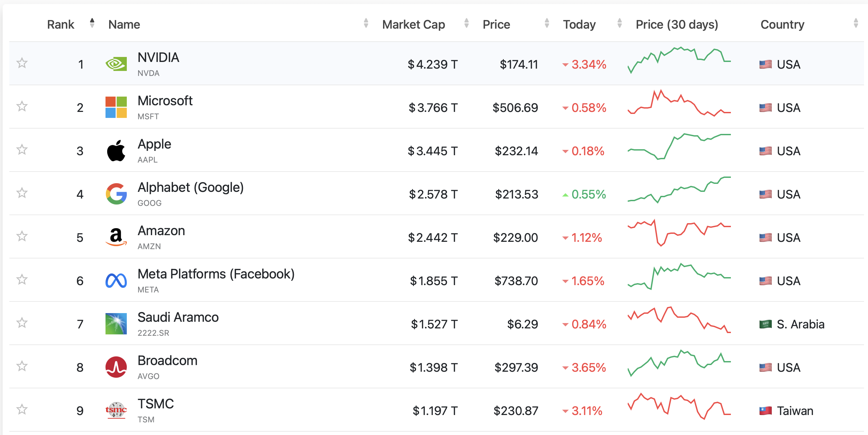This screenshot has width=868, height=435.
Task: Click the Broadcom logo icon
Action: 116,367
